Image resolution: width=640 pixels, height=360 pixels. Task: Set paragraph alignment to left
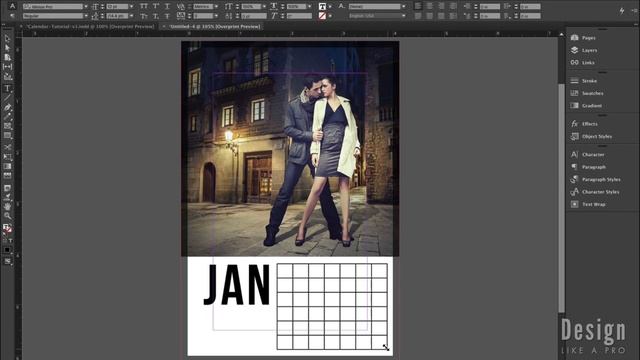pos(418,7)
